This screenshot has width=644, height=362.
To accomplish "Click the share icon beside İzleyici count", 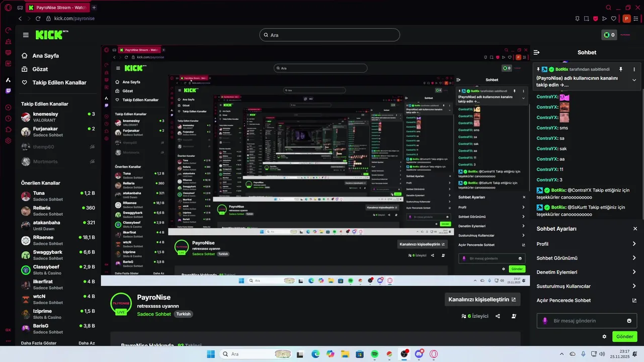I will tap(498, 316).
